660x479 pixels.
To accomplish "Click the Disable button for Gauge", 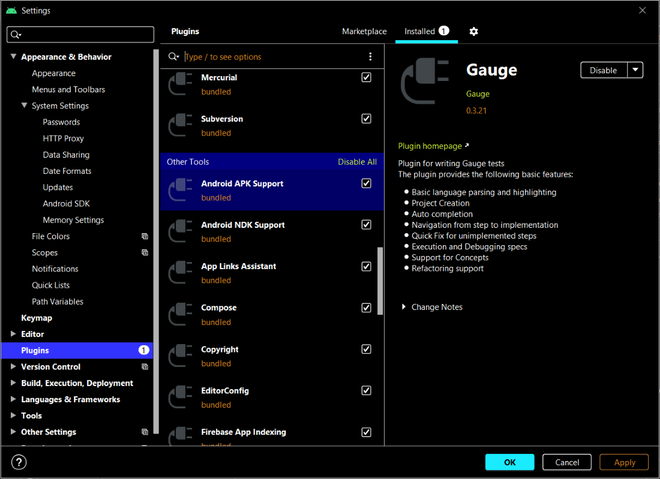I will click(x=604, y=70).
